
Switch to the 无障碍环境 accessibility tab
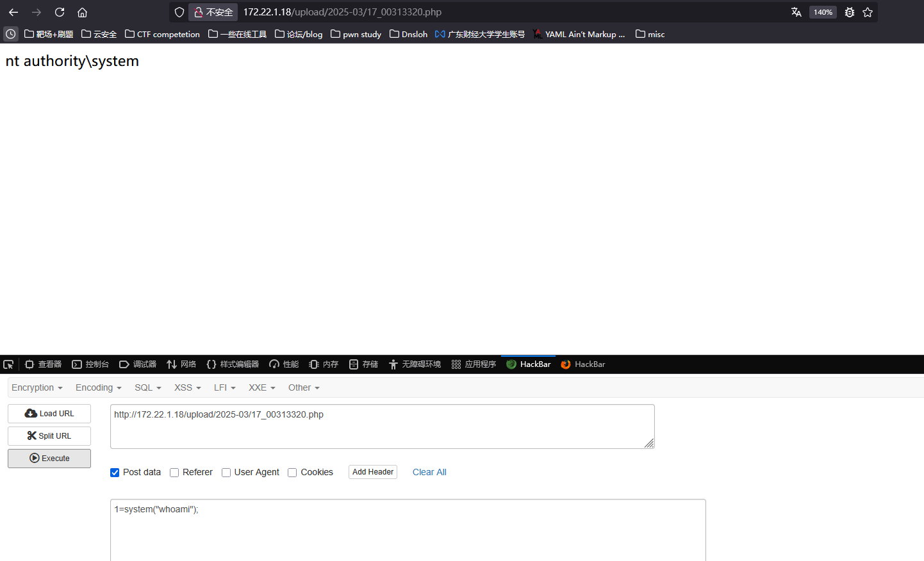(415, 364)
